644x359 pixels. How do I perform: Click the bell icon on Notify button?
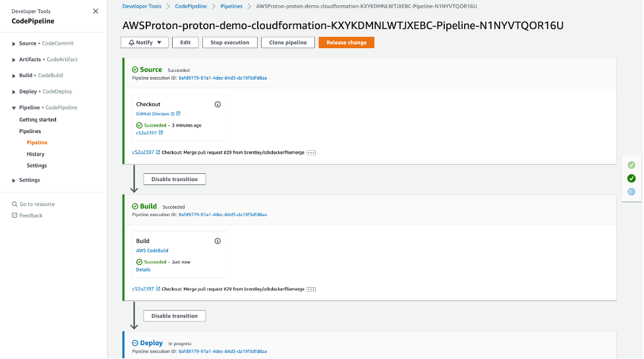(x=131, y=42)
